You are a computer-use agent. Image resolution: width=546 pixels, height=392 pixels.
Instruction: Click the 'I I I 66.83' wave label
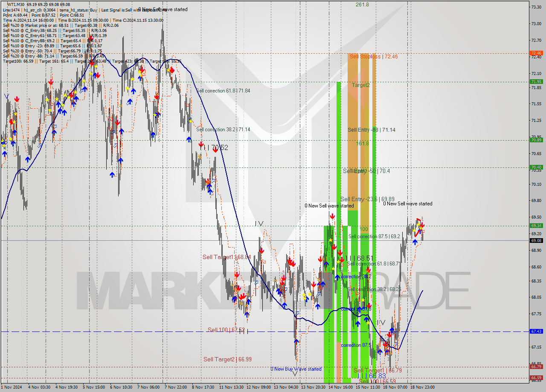(372, 376)
